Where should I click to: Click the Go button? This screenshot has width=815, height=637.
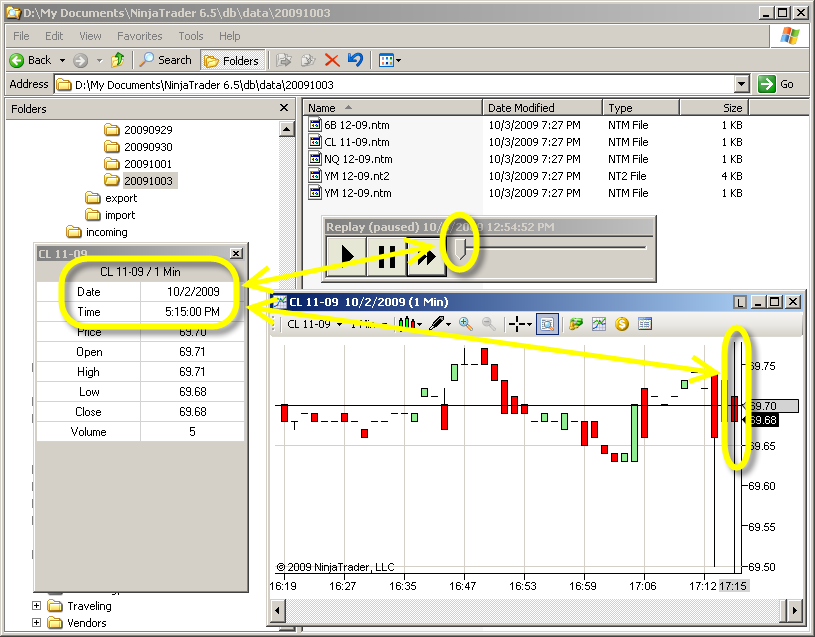(775, 84)
